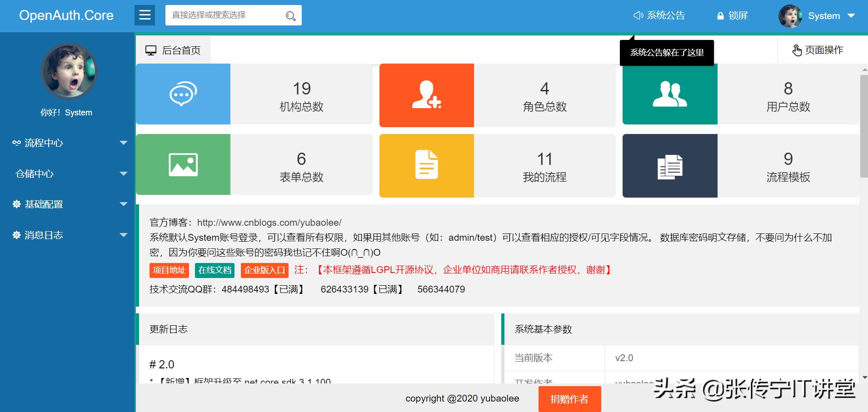
Task: Click the teal users group icon
Action: [669, 94]
